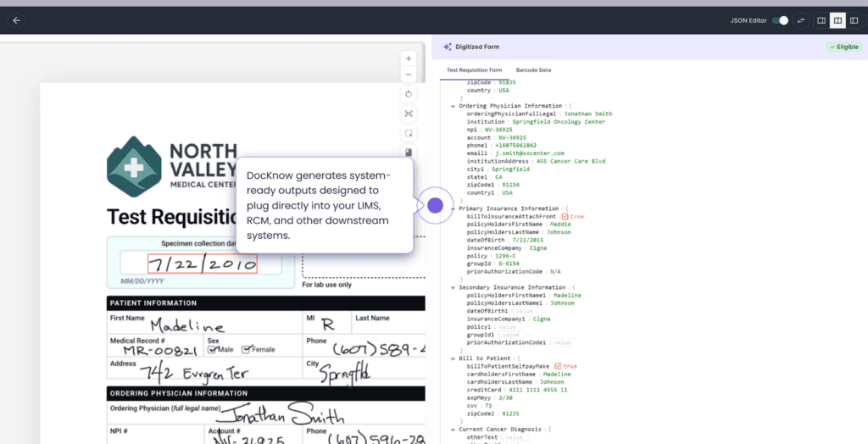Screen dimensions: 868x444
Task: Collapse Ordering Physician Information node
Action: [453, 106]
